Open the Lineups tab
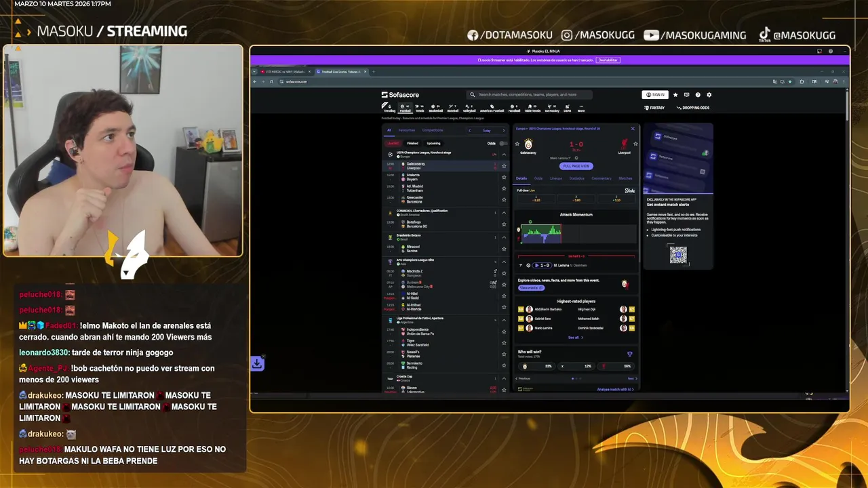This screenshot has width=868, height=488. (556, 178)
